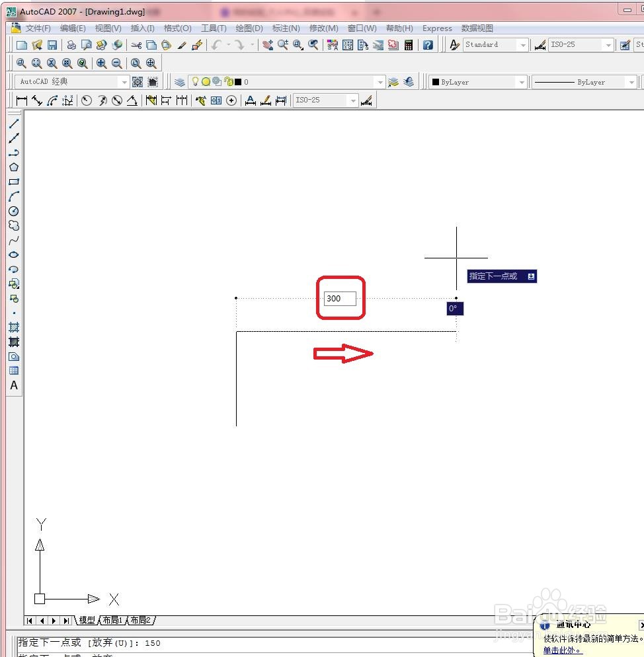Click the New drawing icon
644x657 pixels.
click(22, 45)
